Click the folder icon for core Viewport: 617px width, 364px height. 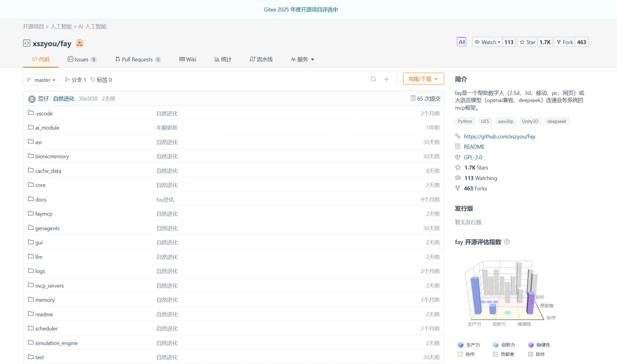tap(31, 185)
